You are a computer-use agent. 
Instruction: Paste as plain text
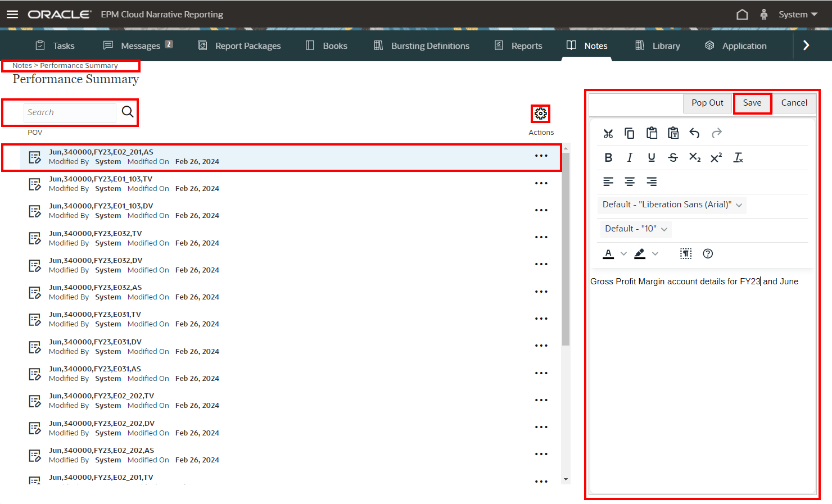tap(673, 133)
